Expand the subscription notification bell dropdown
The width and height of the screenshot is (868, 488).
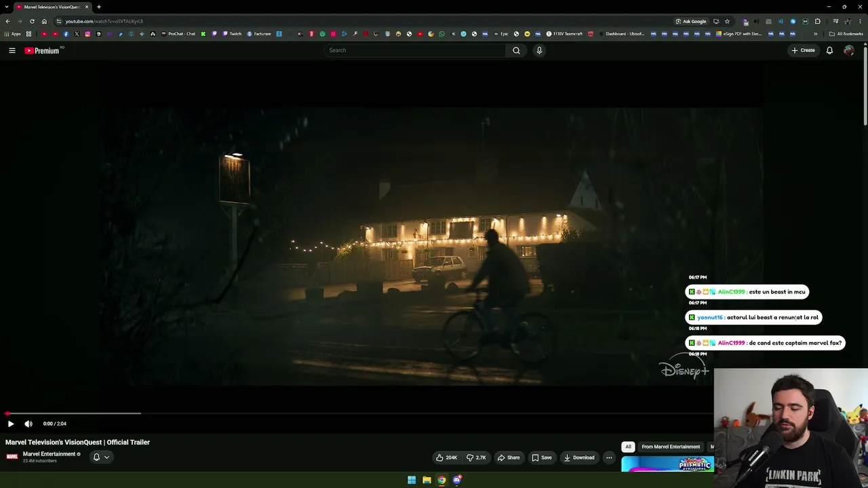click(101, 457)
